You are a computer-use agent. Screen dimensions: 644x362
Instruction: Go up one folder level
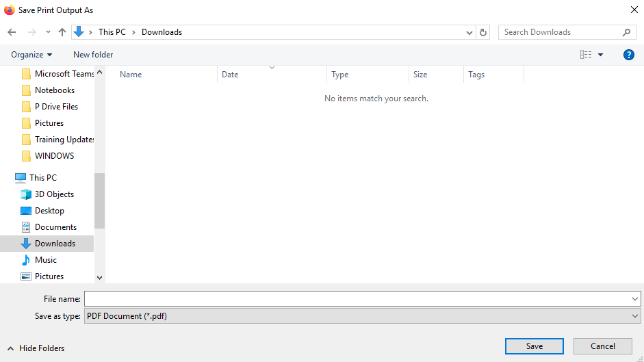[62, 32]
